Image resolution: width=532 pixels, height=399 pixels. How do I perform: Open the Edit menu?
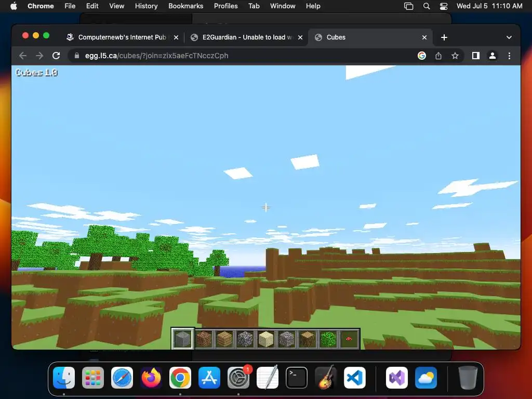(92, 6)
